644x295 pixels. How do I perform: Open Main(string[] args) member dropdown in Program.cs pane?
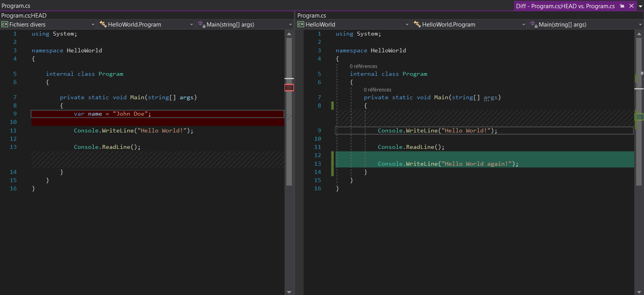pyautogui.click(x=586, y=24)
